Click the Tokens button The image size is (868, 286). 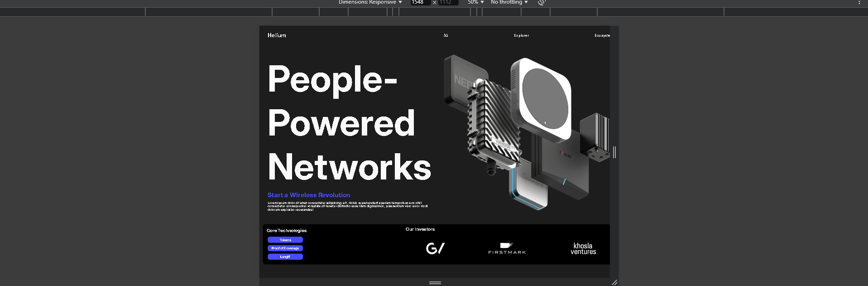(285, 240)
